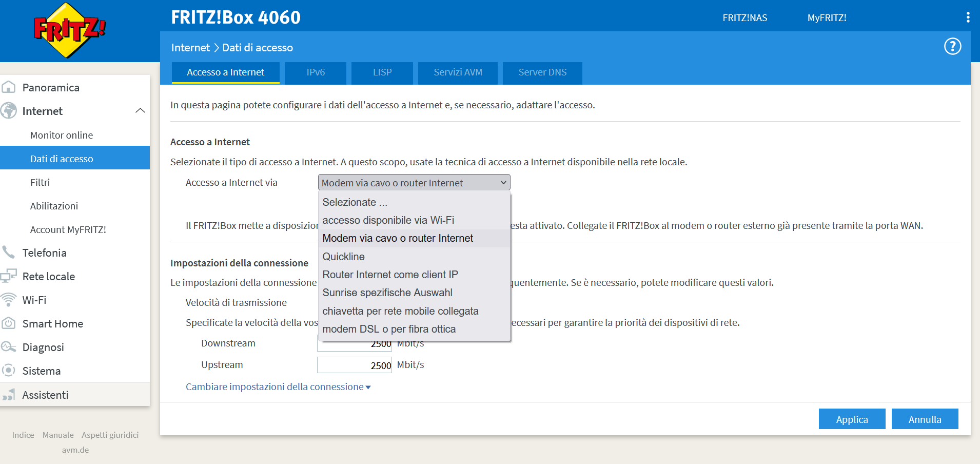980x464 pixels.
Task: Choose 'chiavetta per rete mobile collegata'
Action: click(x=415, y=311)
